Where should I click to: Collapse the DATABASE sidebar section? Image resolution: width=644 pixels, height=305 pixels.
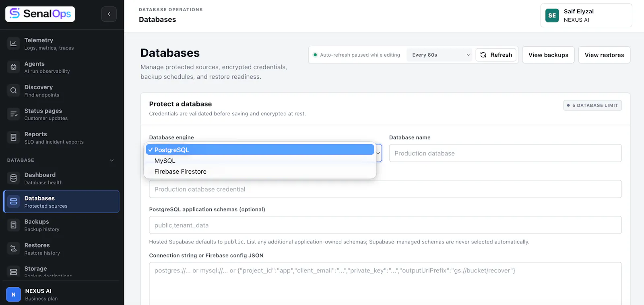[111, 160]
